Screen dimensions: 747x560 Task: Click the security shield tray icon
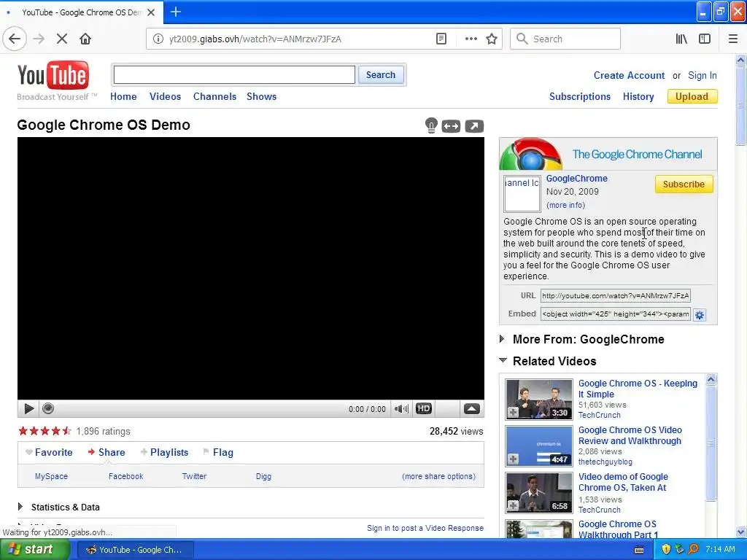[x=666, y=550]
